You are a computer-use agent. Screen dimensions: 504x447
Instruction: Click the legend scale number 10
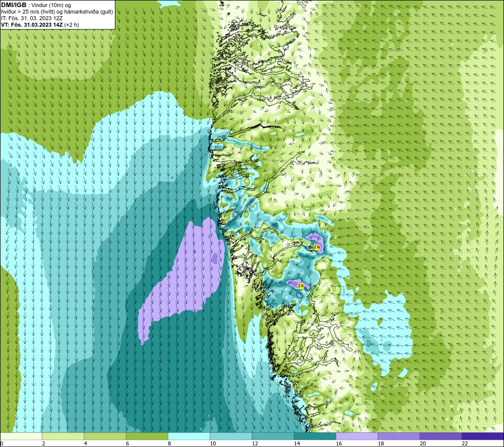tap(213, 444)
